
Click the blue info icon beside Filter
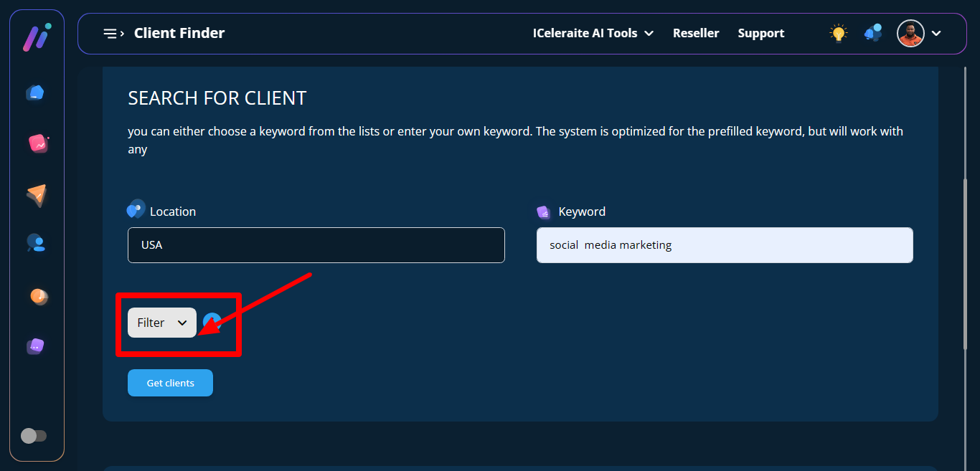coord(212,321)
